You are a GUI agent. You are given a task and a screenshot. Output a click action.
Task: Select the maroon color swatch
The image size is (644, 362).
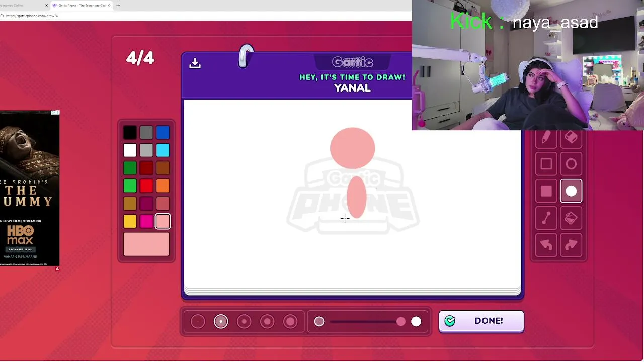[x=146, y=204]
